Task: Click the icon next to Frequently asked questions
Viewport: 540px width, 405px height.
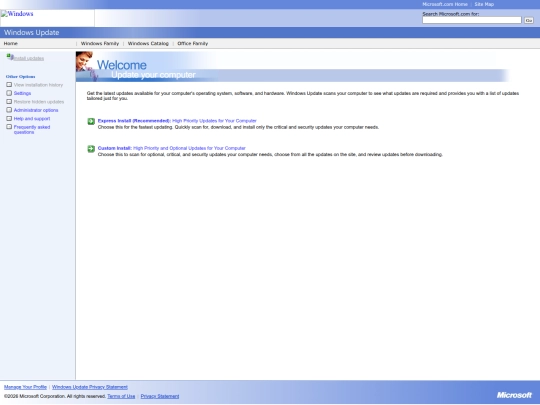Action: tap(9, 127)
